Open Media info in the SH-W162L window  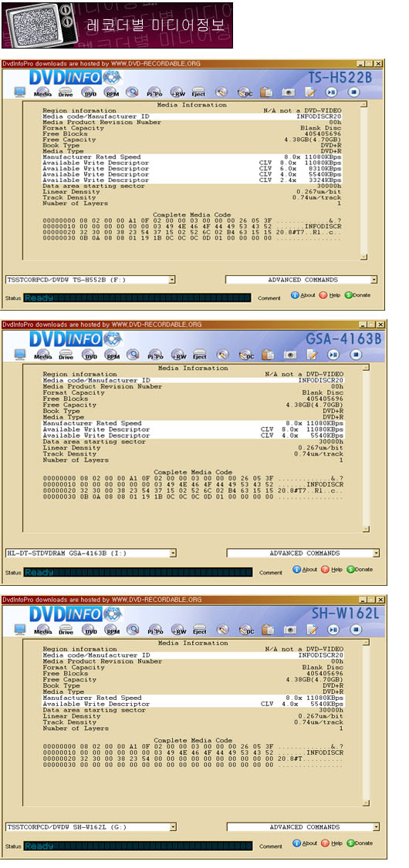44,629
